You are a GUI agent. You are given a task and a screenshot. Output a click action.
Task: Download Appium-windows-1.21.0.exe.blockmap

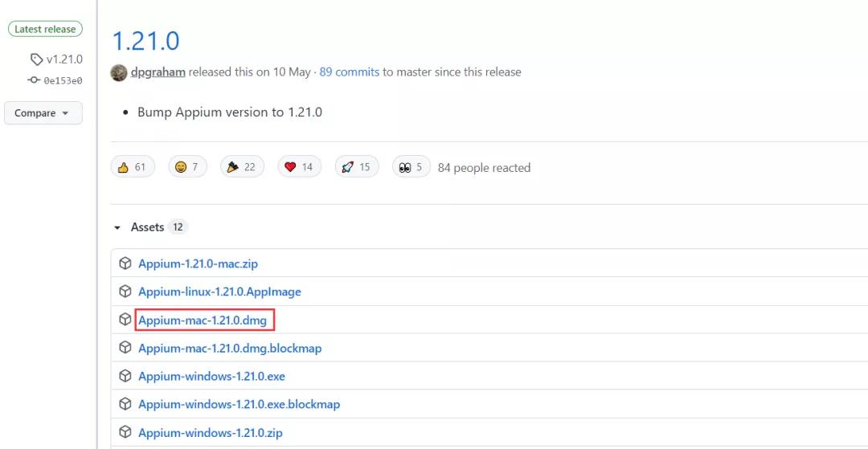click(x=240, y=405)
